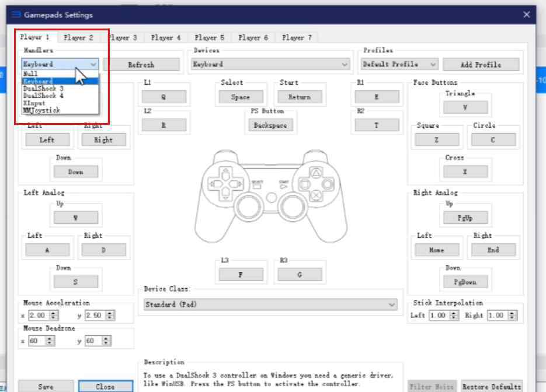Click the Close button
The height and width of the screenshot is (392, 546).
pos(106,386)
